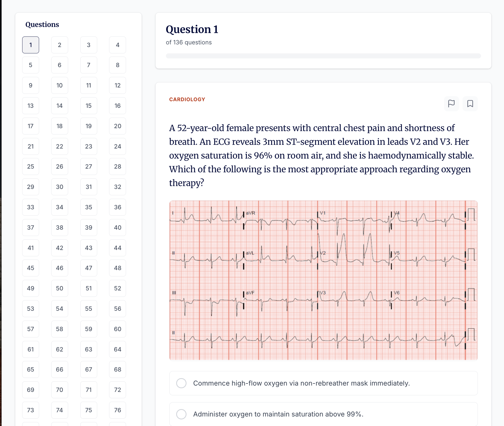Open question 19 from the list
504x426 pixels.
(89, 126)
